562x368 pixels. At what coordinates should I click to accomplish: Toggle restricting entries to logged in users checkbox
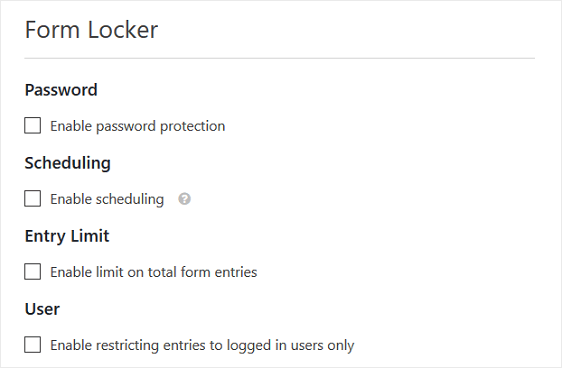33,345
